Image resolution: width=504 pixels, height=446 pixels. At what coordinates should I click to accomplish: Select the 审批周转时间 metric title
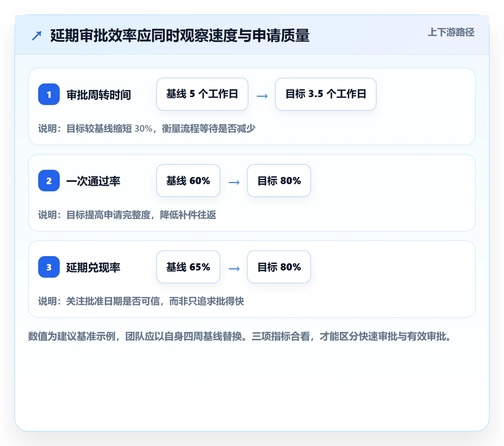click(99, 95)
